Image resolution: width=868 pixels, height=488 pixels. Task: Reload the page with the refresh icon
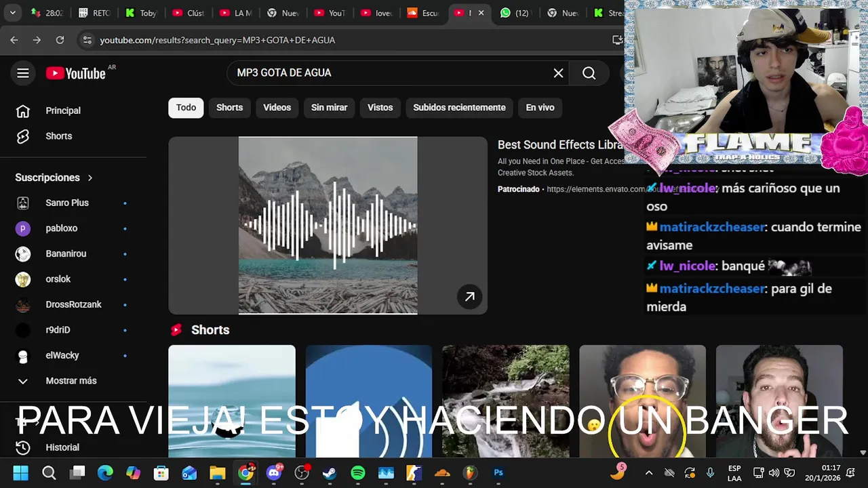60,40
